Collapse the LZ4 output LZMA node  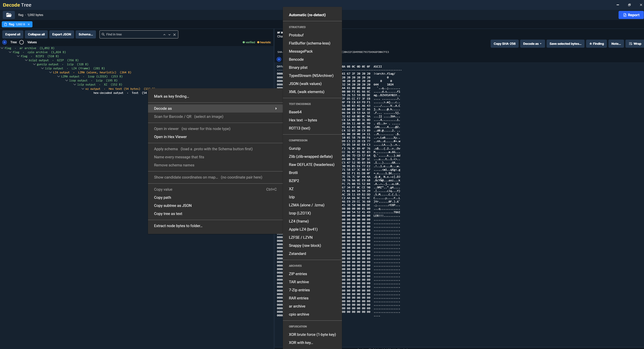50,73
